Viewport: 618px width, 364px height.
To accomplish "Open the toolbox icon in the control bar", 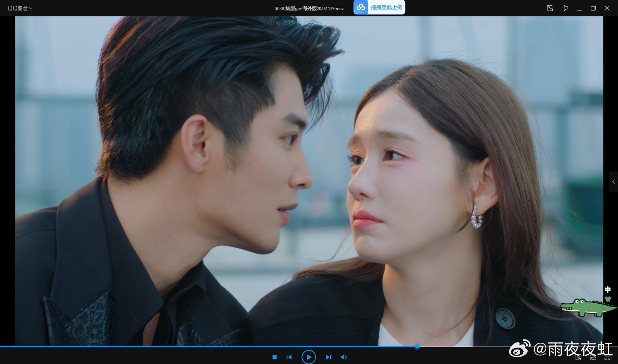I will tap(579, 357).
